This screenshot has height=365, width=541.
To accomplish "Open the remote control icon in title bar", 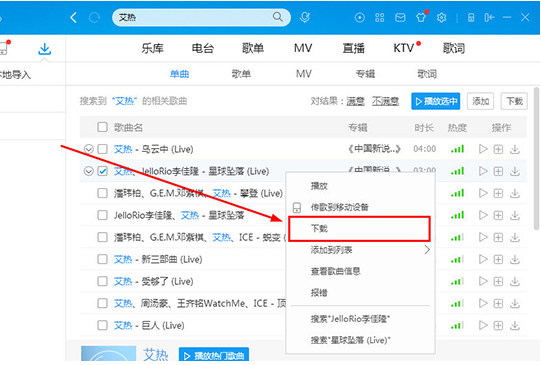I will [x=471, y=17].
